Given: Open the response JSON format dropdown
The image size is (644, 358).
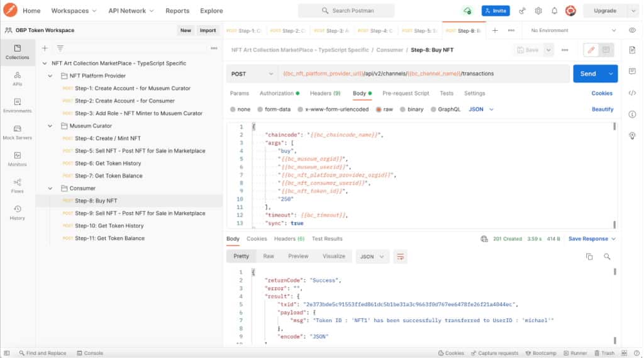Looking at the screenshot, I should 372,257.
